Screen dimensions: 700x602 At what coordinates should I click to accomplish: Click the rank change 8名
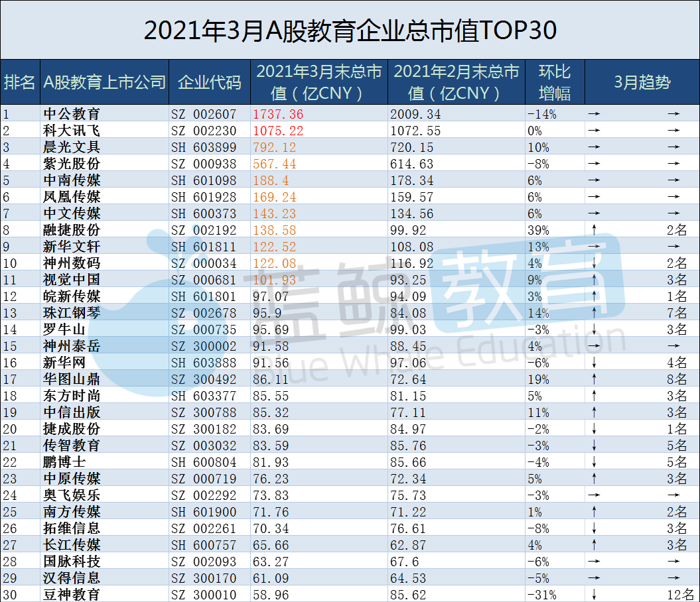coord(677,379)
